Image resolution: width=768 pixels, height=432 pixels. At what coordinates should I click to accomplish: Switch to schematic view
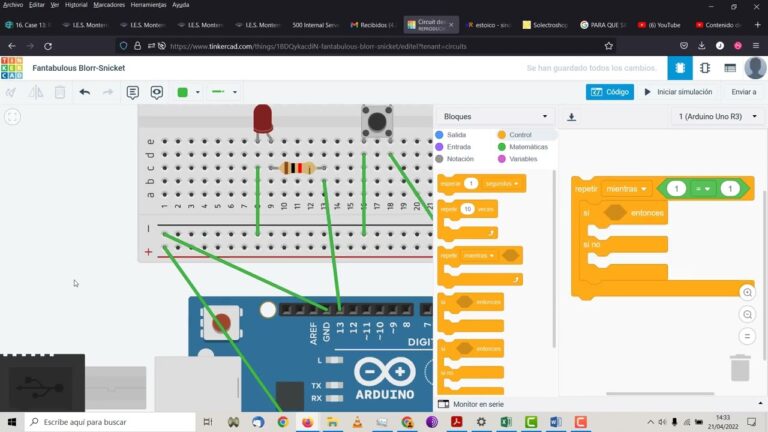click(x=705, y=68)
